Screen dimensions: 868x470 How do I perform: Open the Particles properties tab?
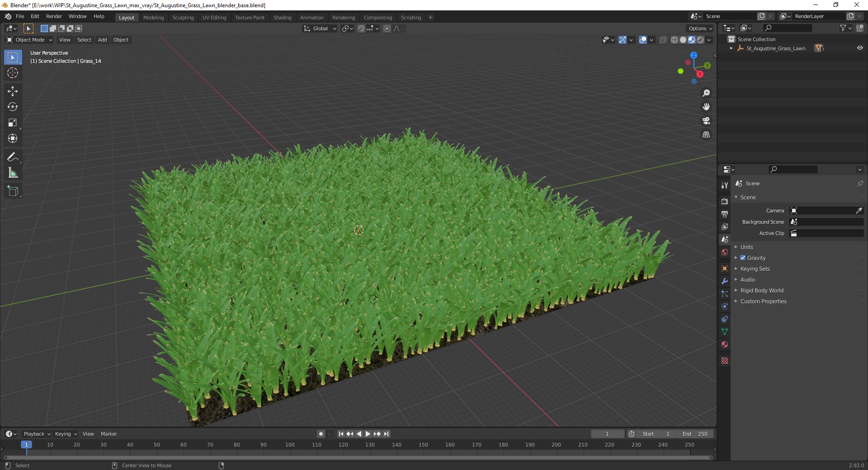[x=725, y=294]
